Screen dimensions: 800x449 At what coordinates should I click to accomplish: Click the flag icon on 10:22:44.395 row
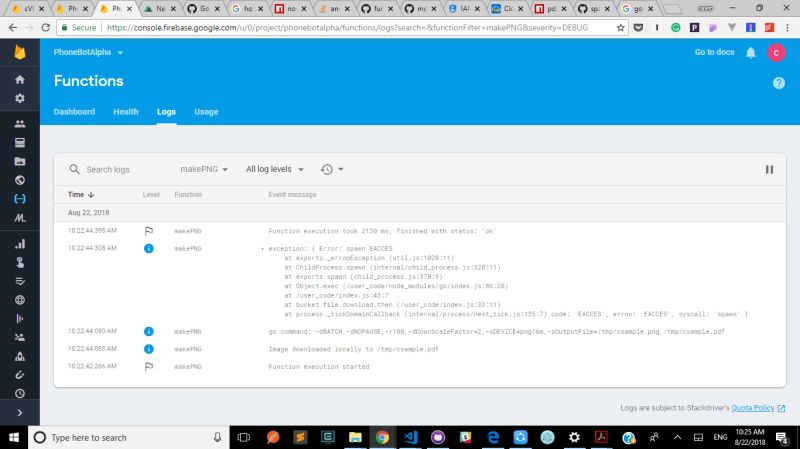(x=148, y=231)
